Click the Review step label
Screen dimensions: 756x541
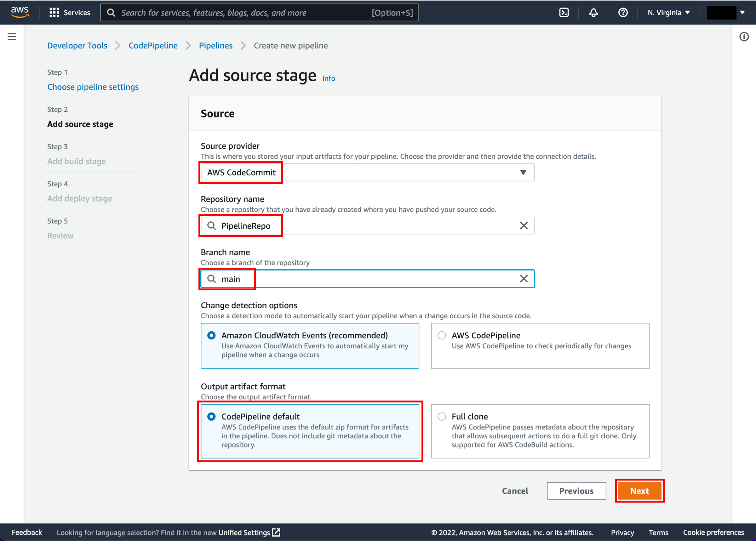point(60,236)
